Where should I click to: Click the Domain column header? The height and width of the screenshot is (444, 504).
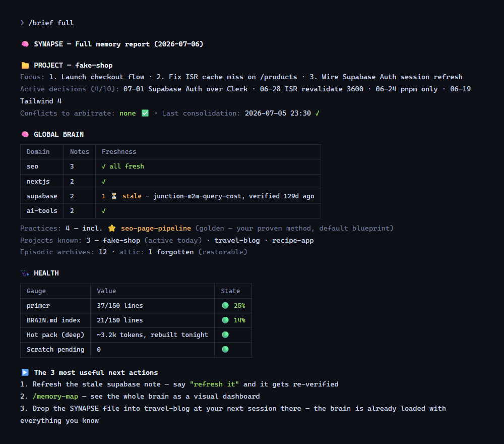tap(38, 152)
